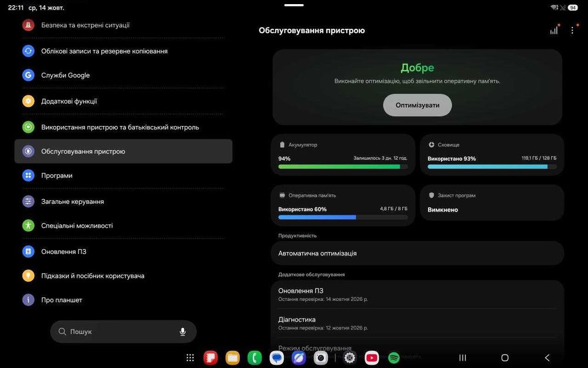Image resolution: width=588 pixels, height=368 pixels.
Task: Open Автоматична оптимізація settings
Action: (417, 253)
